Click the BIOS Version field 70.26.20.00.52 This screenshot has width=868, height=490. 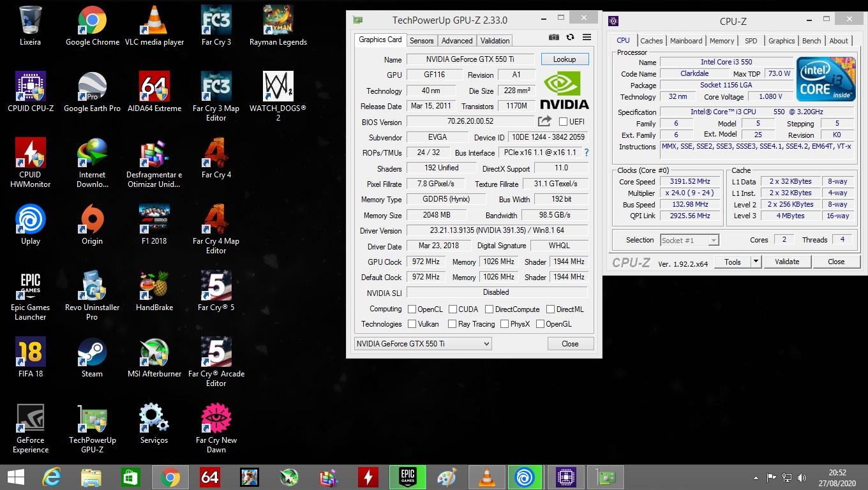(x=470, y=121)
